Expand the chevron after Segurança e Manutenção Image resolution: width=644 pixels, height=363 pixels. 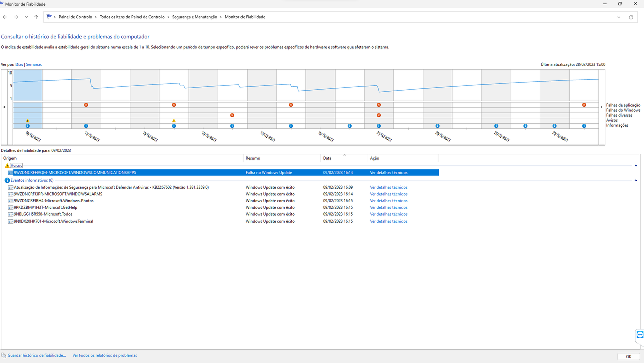click(x=221, y=17)
